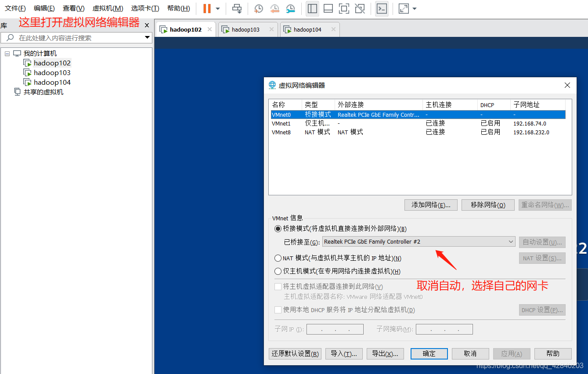
Task: Confirm with the 确定 button
Action: tap(429, 354)
